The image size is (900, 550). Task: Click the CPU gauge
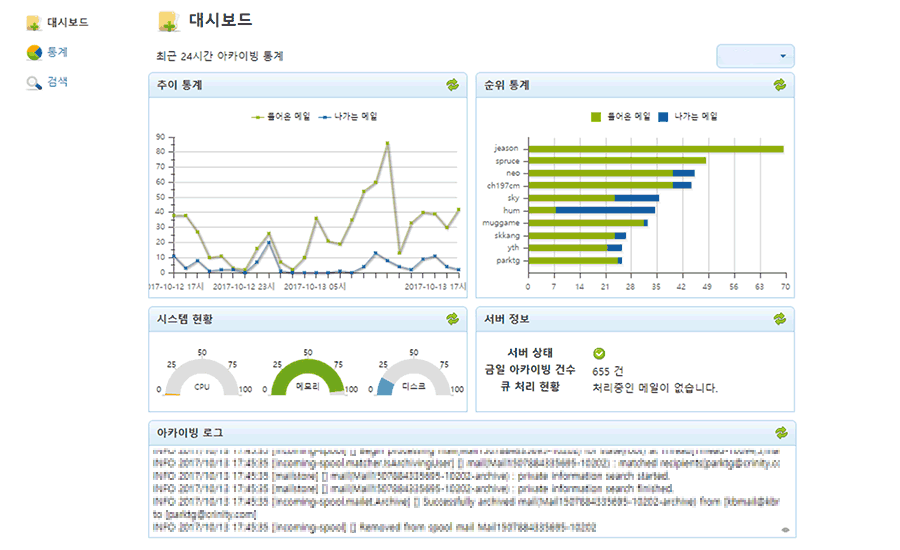pos(202,378)
